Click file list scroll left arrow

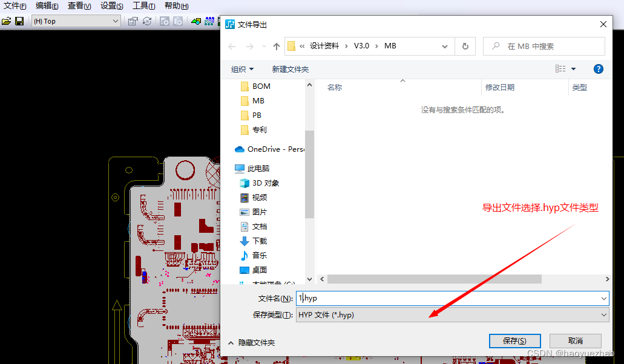pos(322,279)
